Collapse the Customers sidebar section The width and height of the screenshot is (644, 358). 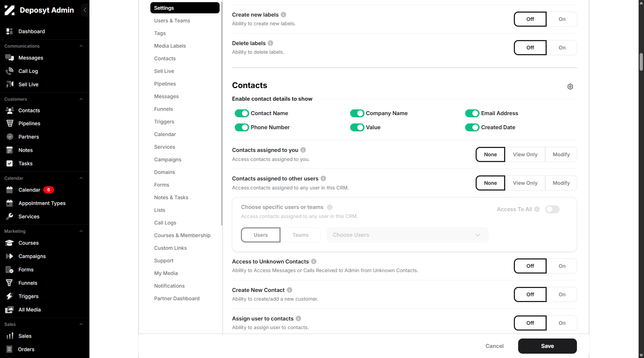(x=81, y=99)
